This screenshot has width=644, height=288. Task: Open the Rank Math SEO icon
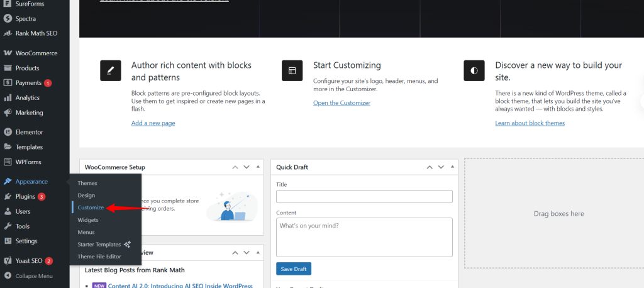8,33
